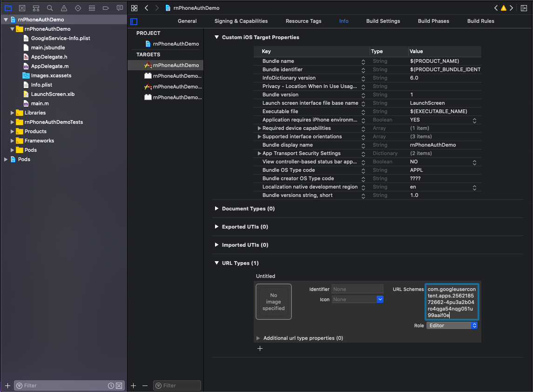Click inside the URL Schemes text field

click(x=452, y=302)
